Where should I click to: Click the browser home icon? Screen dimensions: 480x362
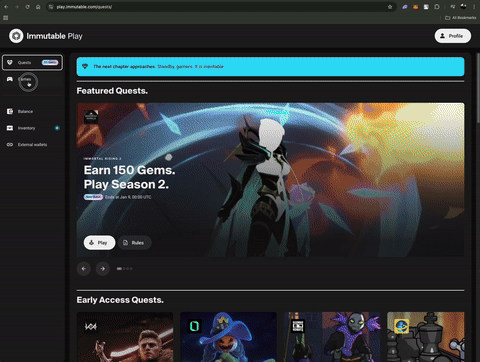point(38,7)
